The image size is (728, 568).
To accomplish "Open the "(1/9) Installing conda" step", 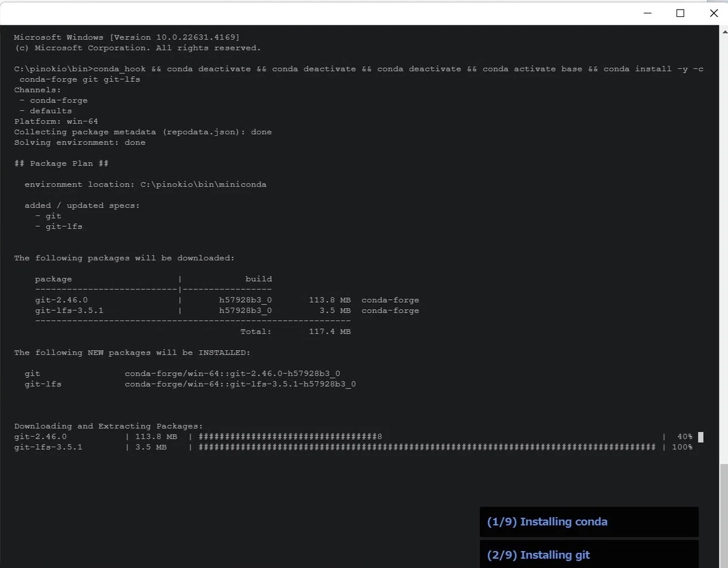I will pos(589,522).
